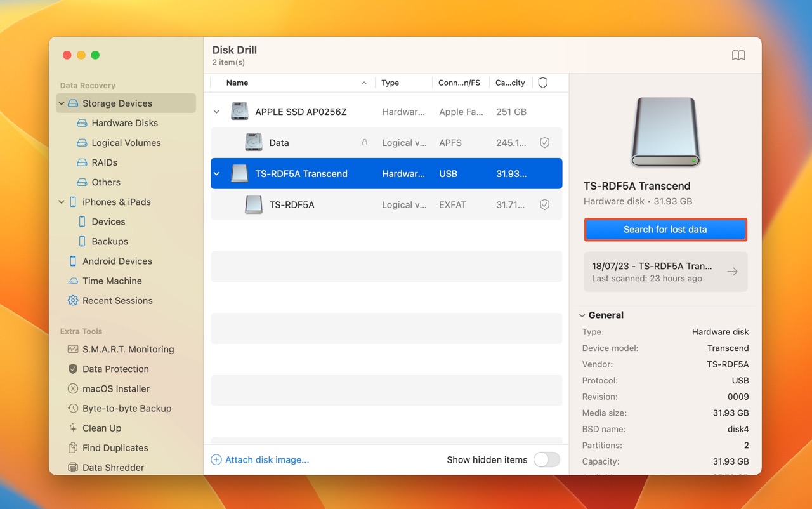812x509 pixels.
Task: Click the Data Shredder icon
Action: pyautogui.click(x=73, y=467)
